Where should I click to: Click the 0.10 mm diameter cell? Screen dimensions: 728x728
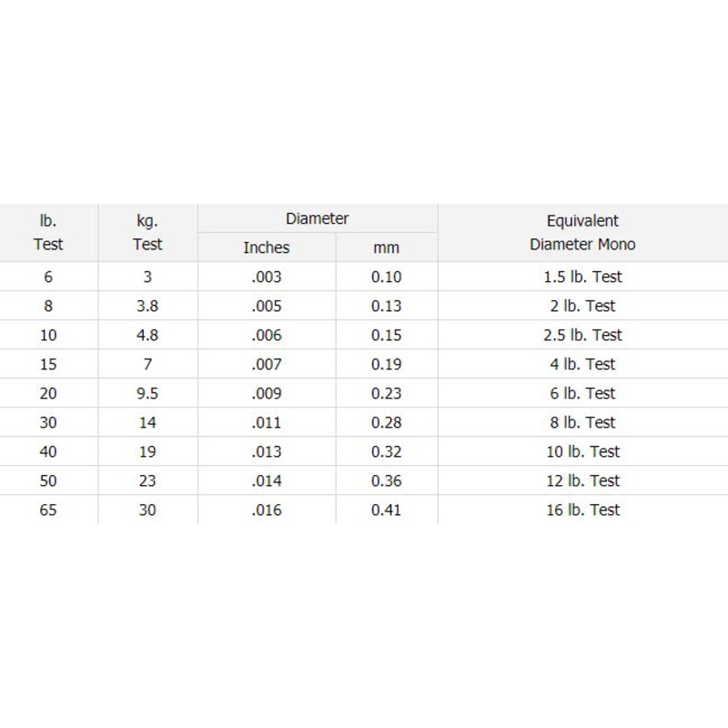[x=386, y=277]
